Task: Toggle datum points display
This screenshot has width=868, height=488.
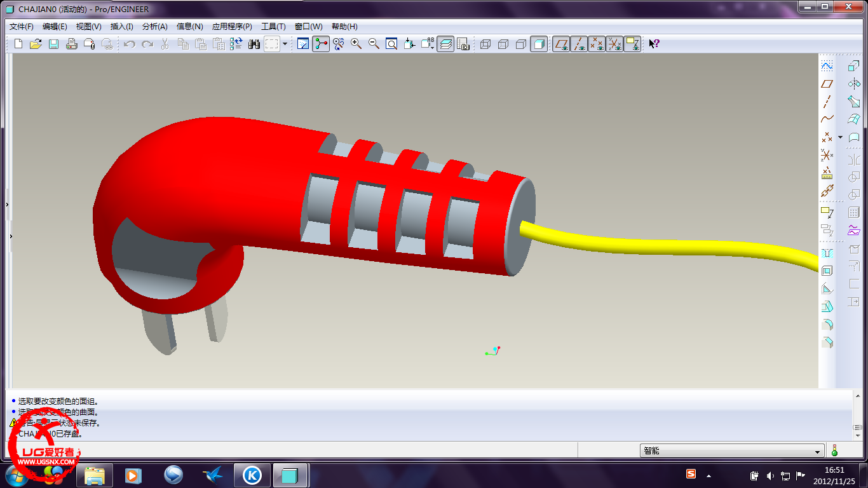Action: click(597, 44)
